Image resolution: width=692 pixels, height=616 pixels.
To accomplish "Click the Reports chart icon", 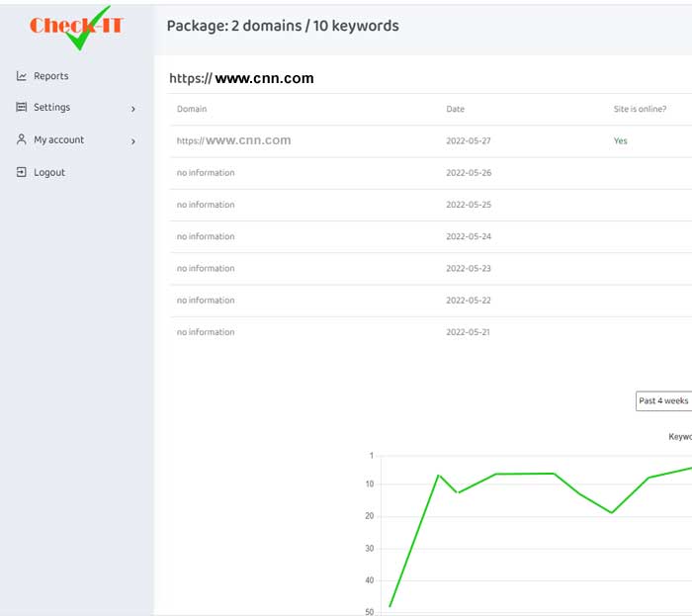I will click(21, 76).
